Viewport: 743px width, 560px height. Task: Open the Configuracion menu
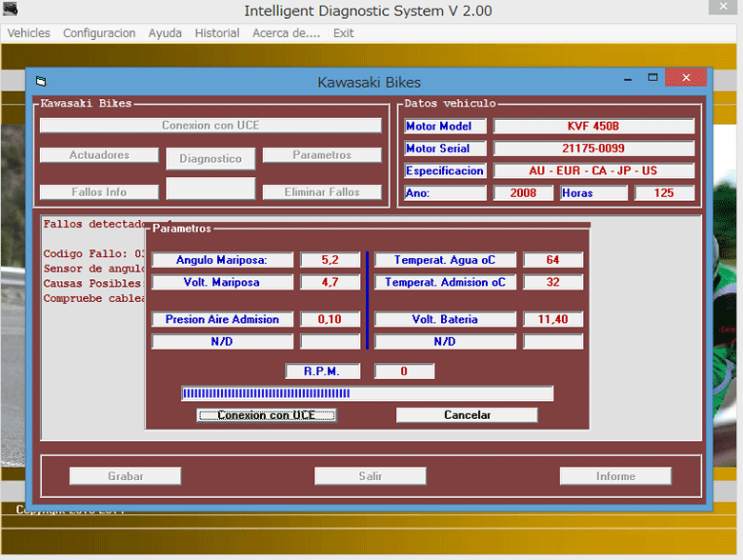point(99,33)
